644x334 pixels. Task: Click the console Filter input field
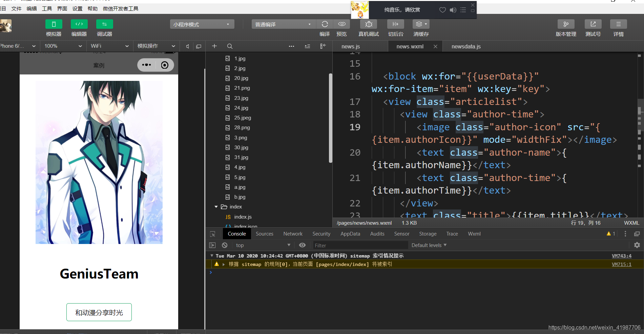coord(360,245)
